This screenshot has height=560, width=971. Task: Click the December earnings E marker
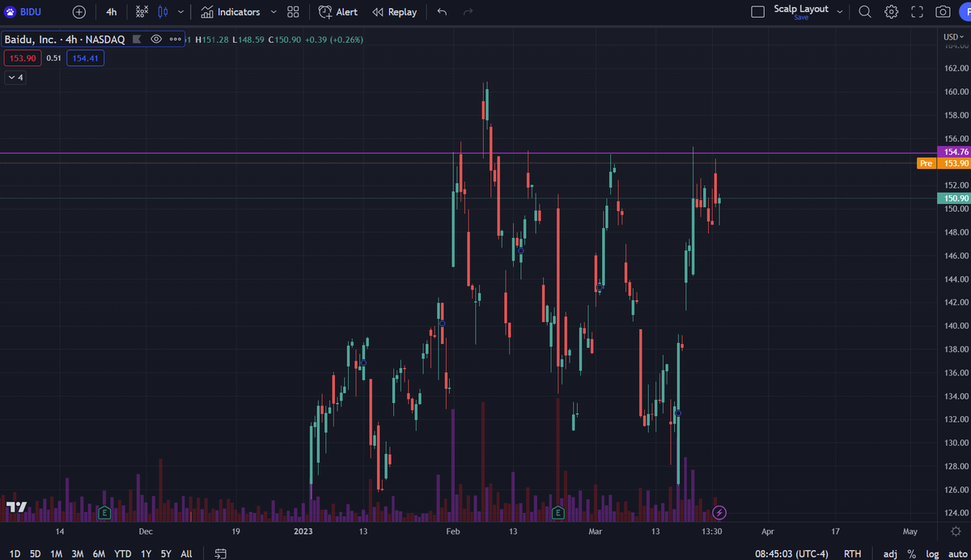click(104, 512)
